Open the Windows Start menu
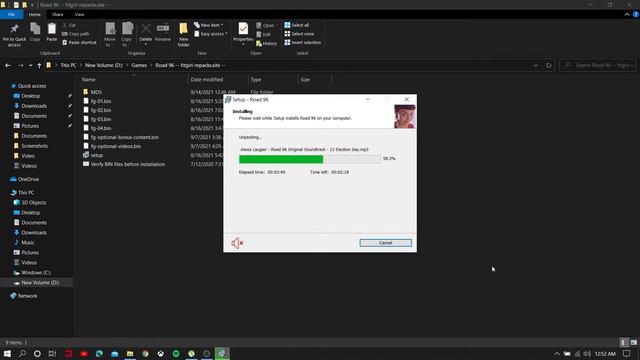640x360 pixels. pos(7,354)
